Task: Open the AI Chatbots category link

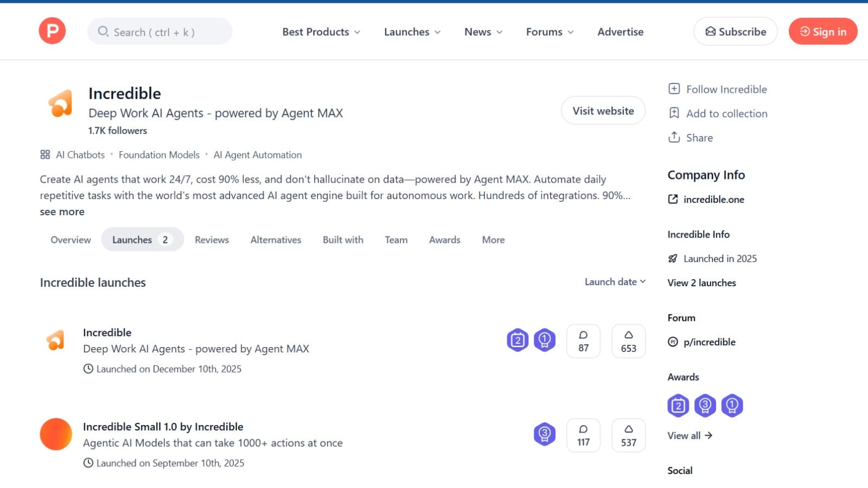Action: pos(80,155)
